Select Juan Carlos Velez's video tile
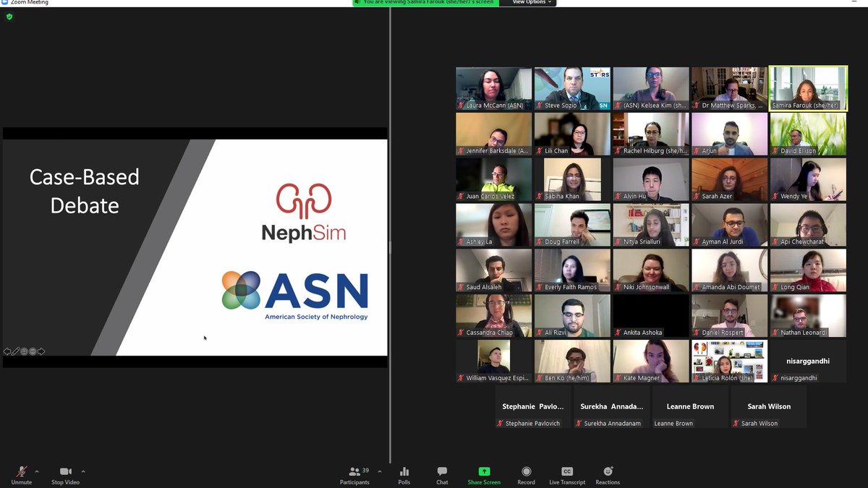 493,180
